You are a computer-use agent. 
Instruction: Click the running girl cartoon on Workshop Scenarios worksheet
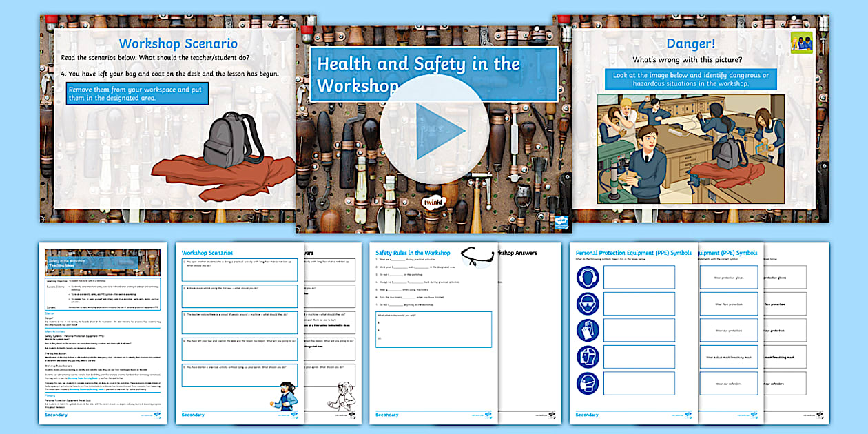click(x=285, y=397)
